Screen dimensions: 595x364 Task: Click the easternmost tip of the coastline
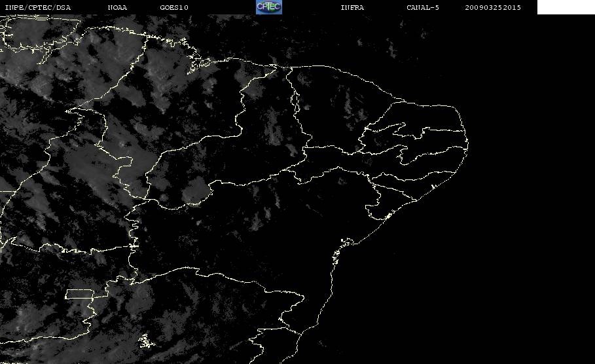click(467, 144)
